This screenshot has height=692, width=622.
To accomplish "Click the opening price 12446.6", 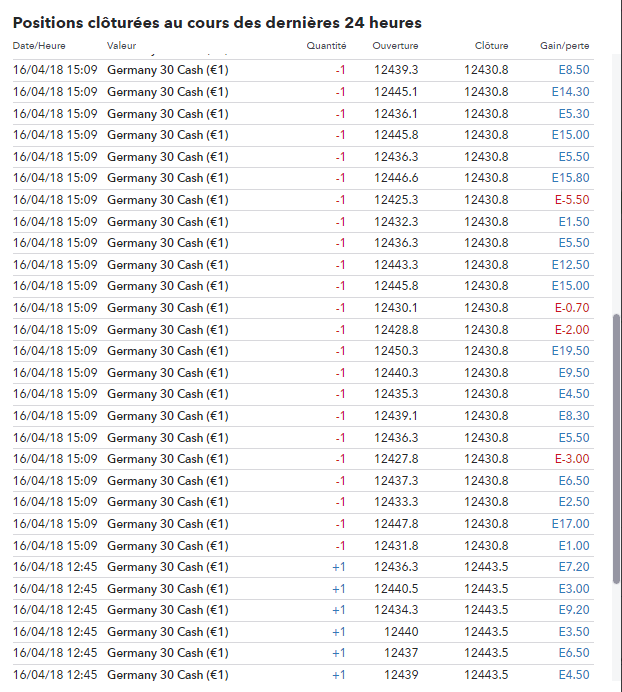I will pyautogui.click(x=396, y=178).
